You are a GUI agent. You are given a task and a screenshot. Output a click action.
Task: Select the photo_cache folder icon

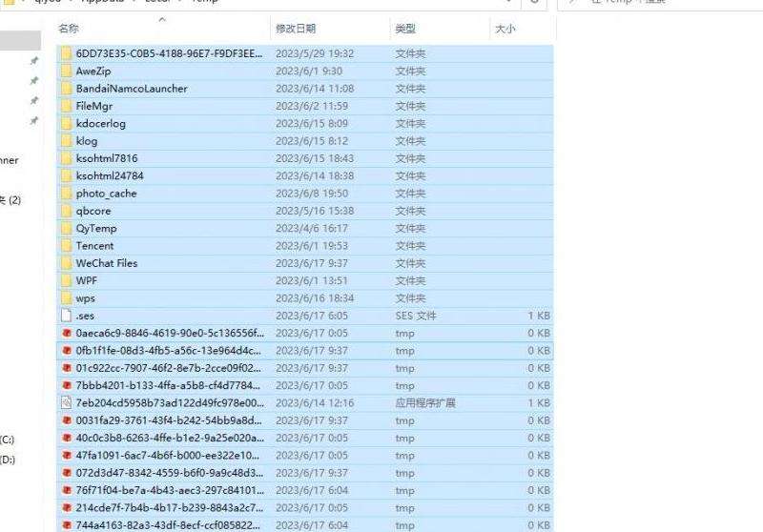(x=66, y=194)
